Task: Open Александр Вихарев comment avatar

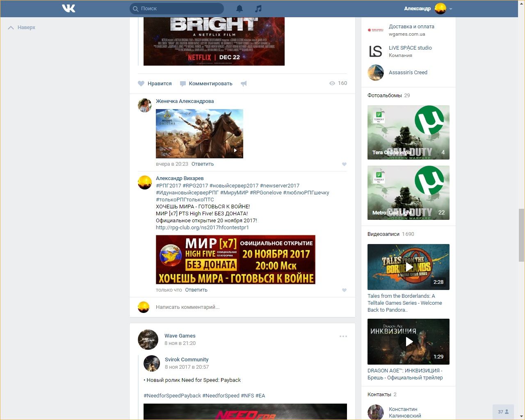Action: 145,182
